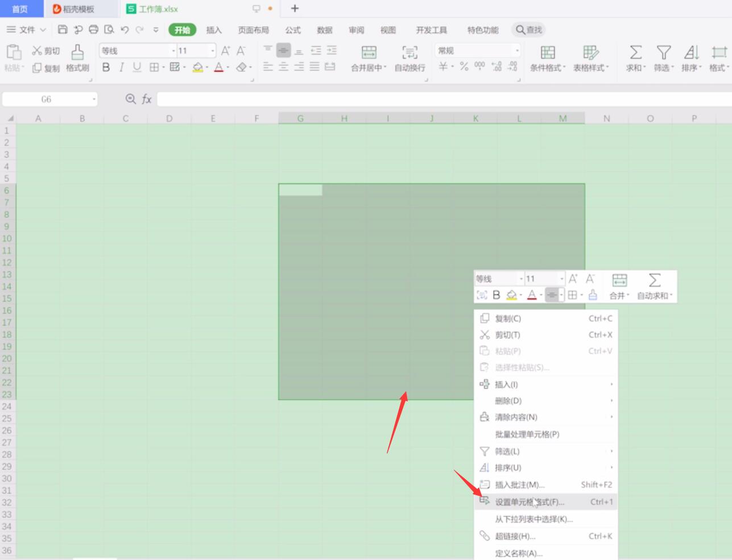Click the Print icon in quick access toolbar

(x=93, y=30)
